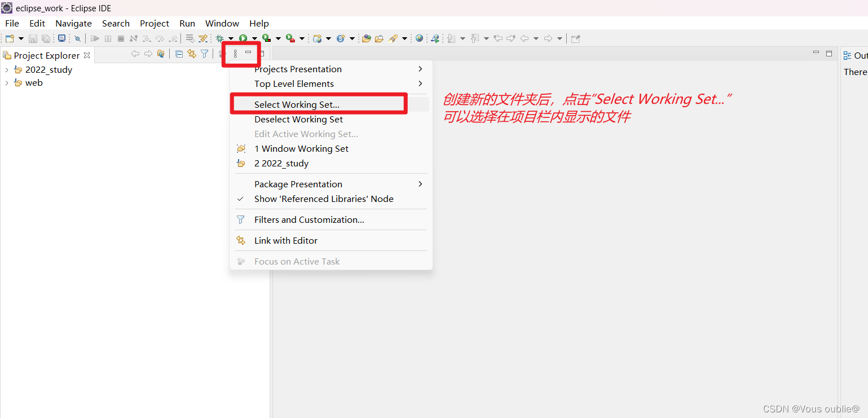Open the New wizard dropdown arrow
Screen dimensions: 868x418
point(21,38)
